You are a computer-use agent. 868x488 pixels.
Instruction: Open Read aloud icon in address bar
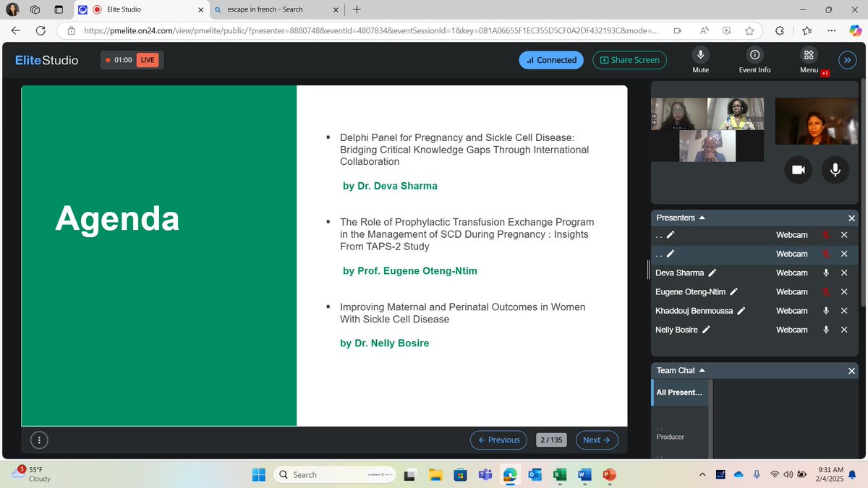click(x=704, y=30)
